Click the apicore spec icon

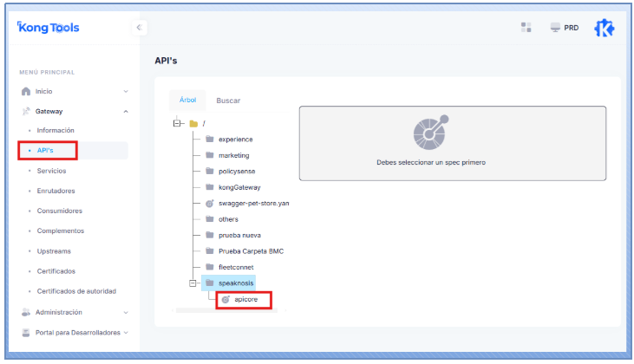click(225, 299)
